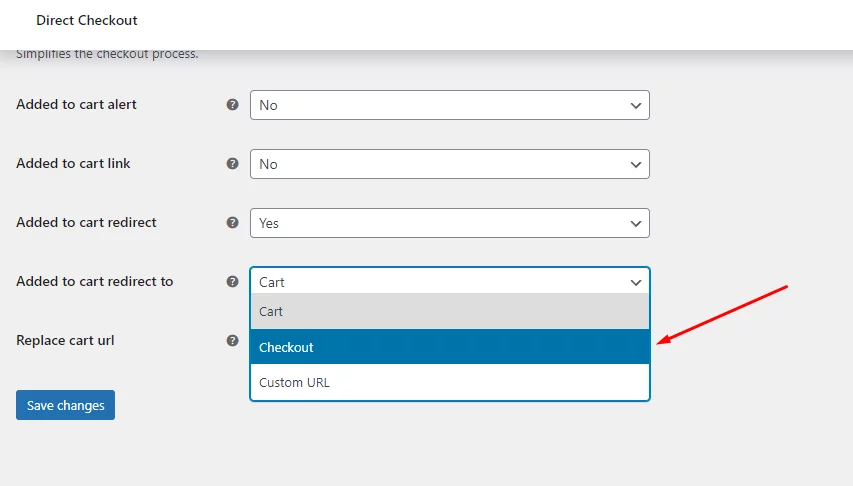This screenshot has height=486, width=853.
Task: Click the Added to cart alert label
Action: click(76, 104)
